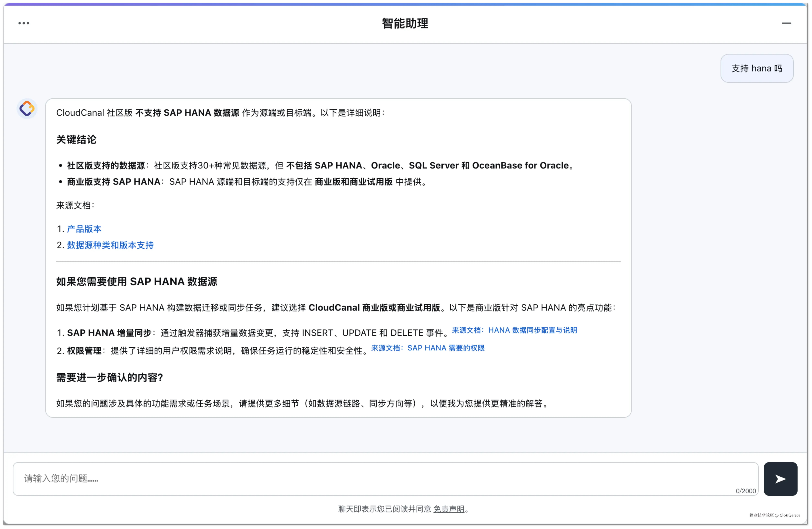Click the 来源文档 label above the links
The width and height of the screenshot is (812, 529).
click(75, 205)
